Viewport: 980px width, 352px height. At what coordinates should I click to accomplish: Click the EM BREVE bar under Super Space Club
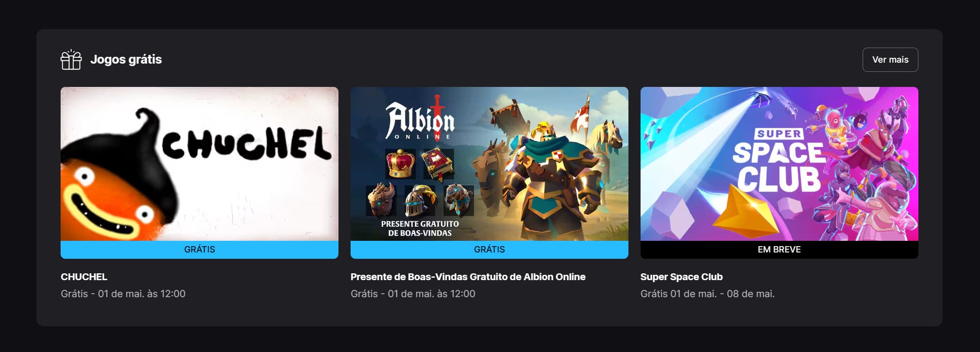pyautogui.click(x=779, y=250)
